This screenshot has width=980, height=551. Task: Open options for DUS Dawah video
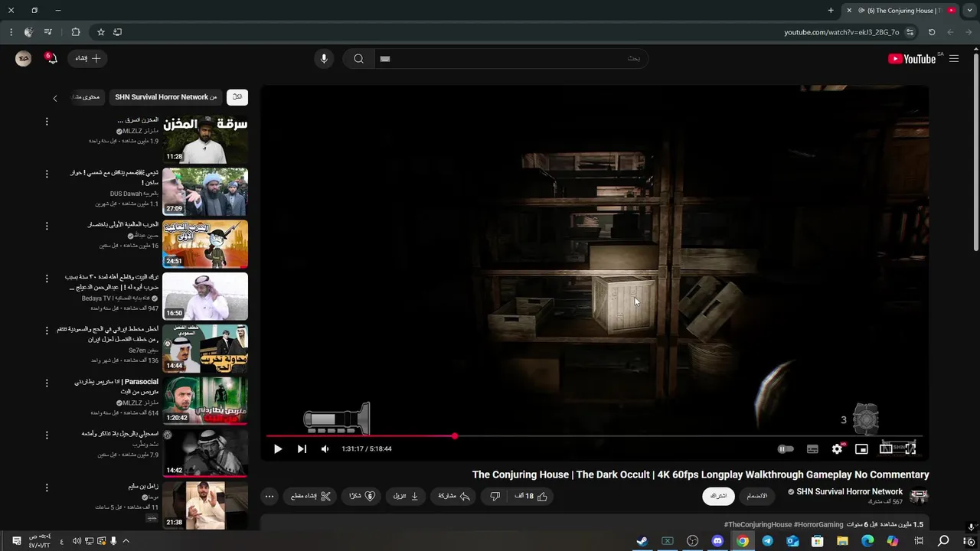point(47,174)
